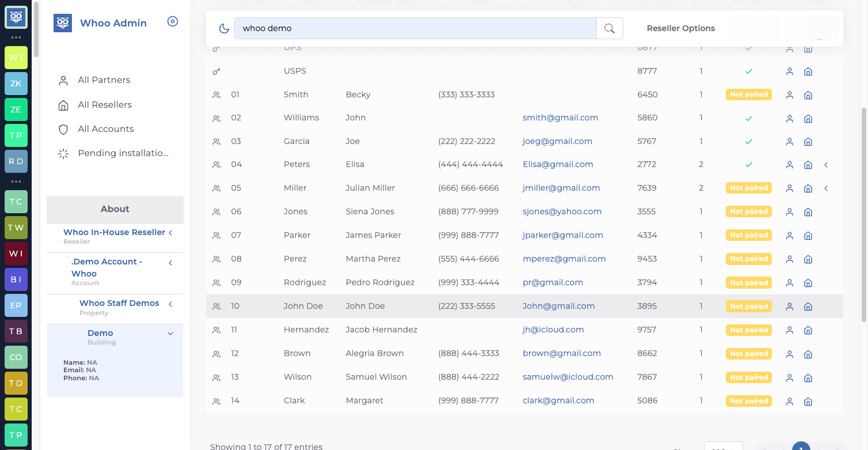Expand the Peters row with its chevron
The image size is (868, 450).
click(826, 165)
